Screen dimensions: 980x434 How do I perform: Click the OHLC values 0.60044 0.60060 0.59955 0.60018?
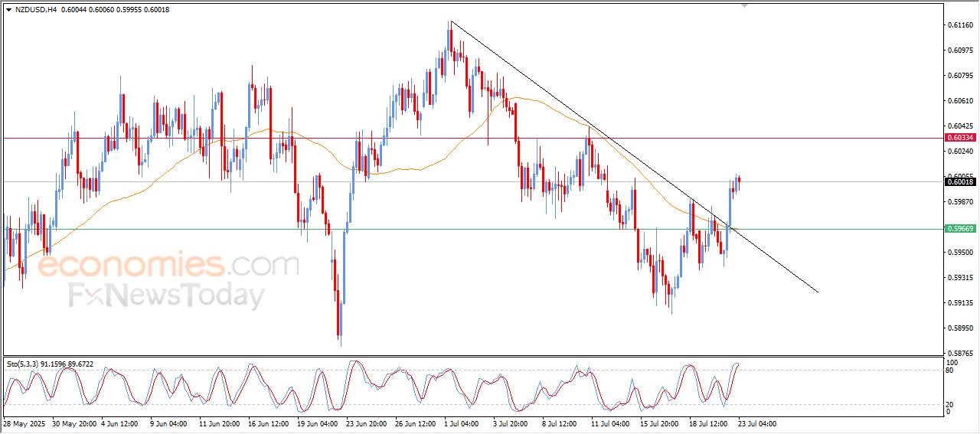tap(115, 9)
